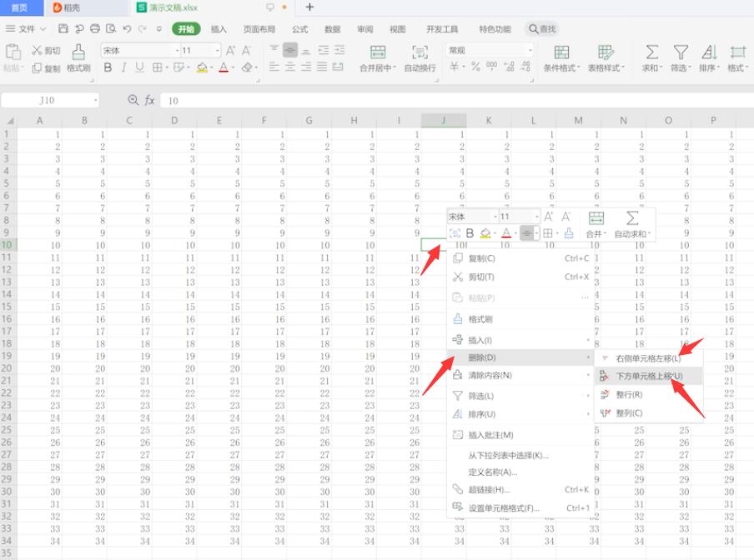The width and height of the screenshot is (754, 560).
Task: Click 合并 in mini toolbar
Action: (x=596, y=224)
